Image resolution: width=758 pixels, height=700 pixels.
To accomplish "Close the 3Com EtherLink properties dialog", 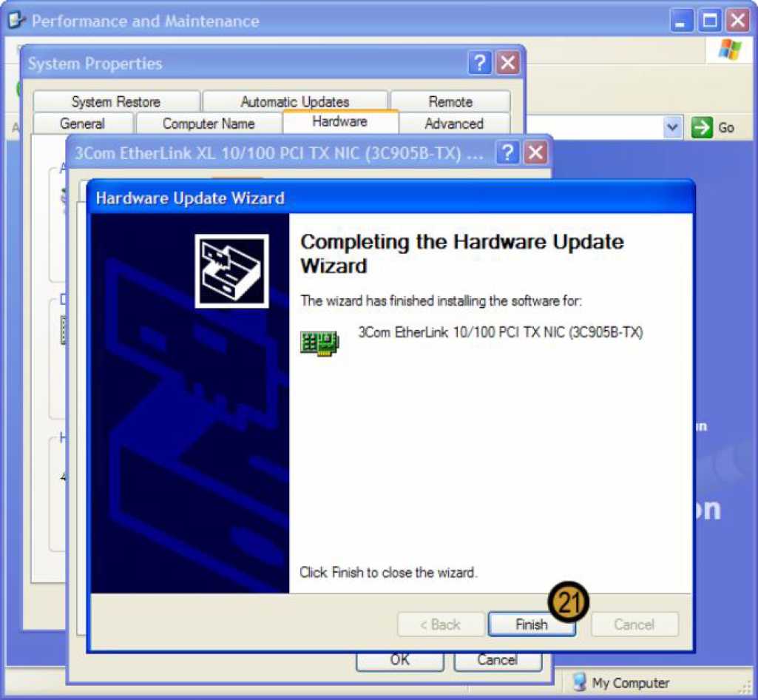I will [536, 153].
